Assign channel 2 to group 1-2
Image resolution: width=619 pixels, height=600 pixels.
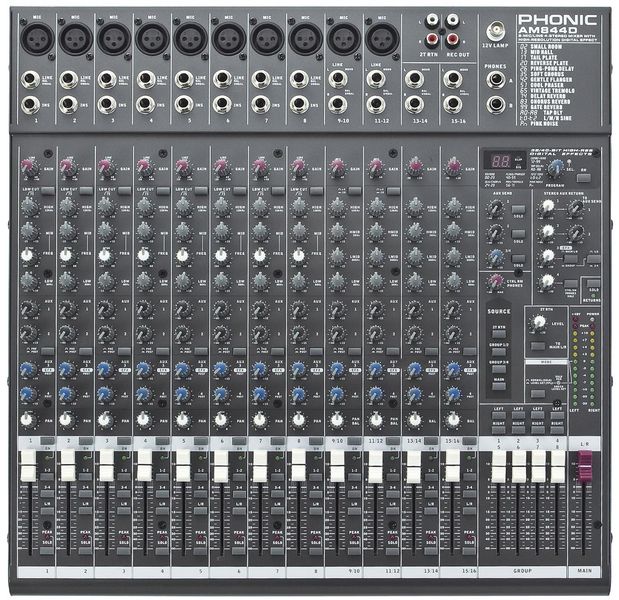point(86,478)
